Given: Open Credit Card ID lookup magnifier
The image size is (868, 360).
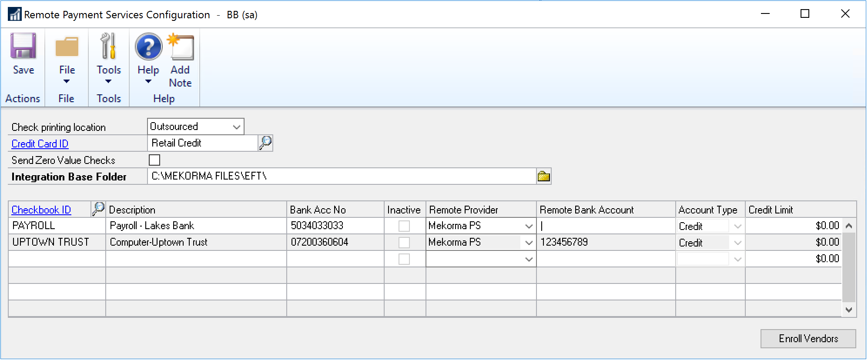Looking at the screenshot, I should (x=265, y=143).
